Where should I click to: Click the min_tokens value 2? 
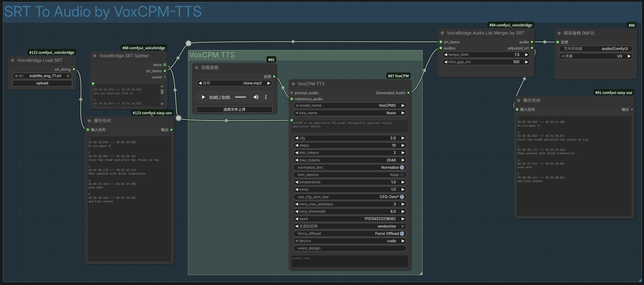395,153
